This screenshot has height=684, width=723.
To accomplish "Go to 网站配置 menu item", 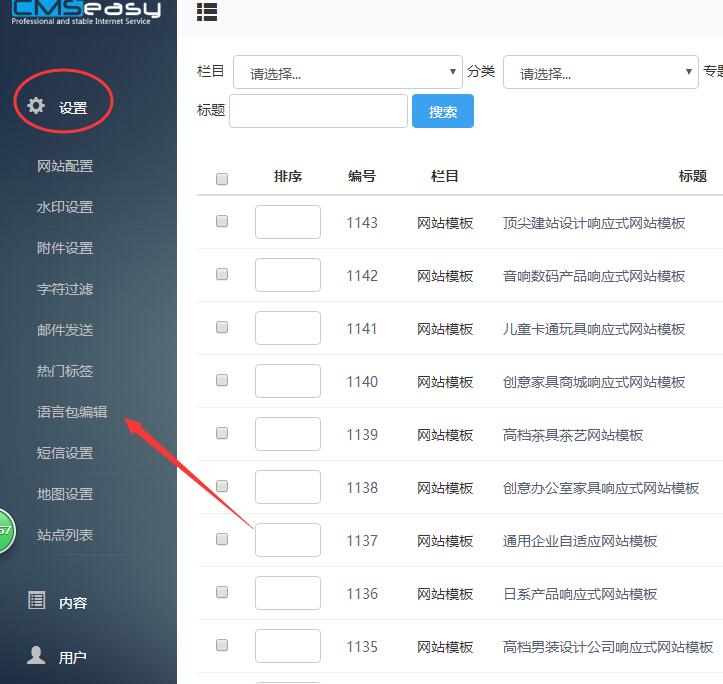I will pos(65,166).
